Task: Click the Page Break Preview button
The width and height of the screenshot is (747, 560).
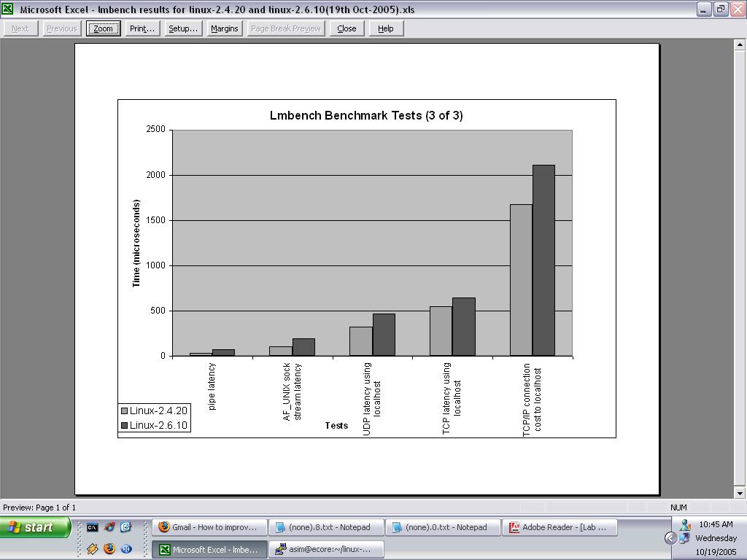Action: coord(286,28)
